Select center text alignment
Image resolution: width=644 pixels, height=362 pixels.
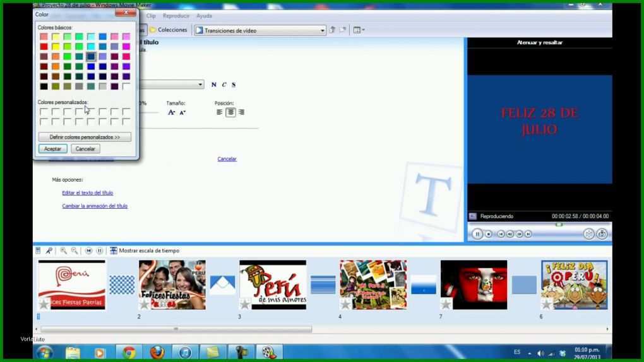tap(231, 112)
